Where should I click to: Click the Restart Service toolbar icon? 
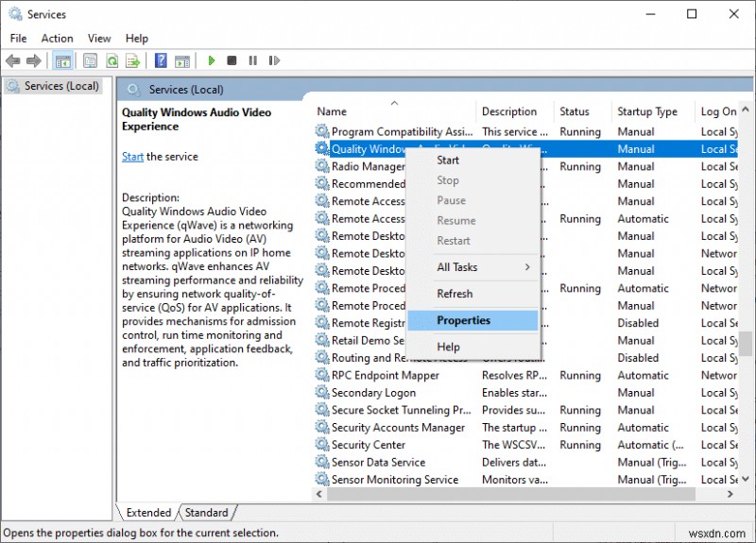[273, 60]
